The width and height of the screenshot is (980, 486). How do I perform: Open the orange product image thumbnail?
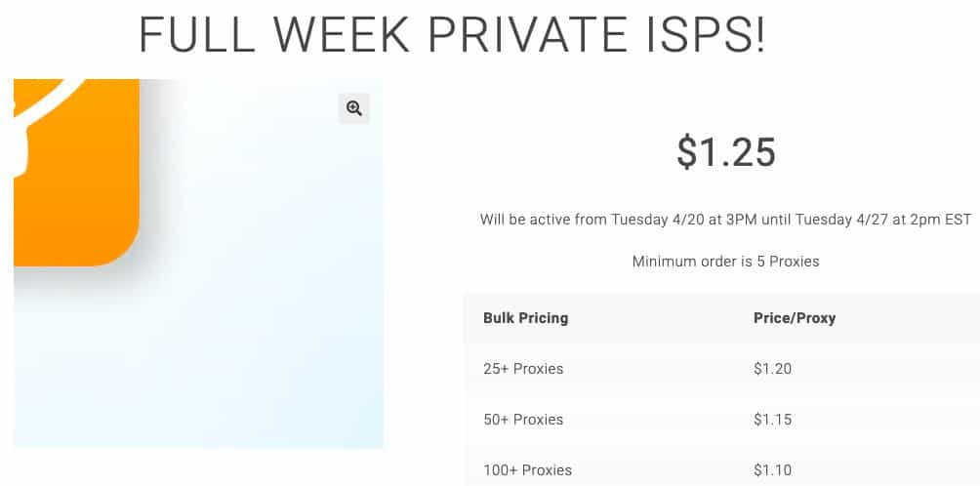76,173
